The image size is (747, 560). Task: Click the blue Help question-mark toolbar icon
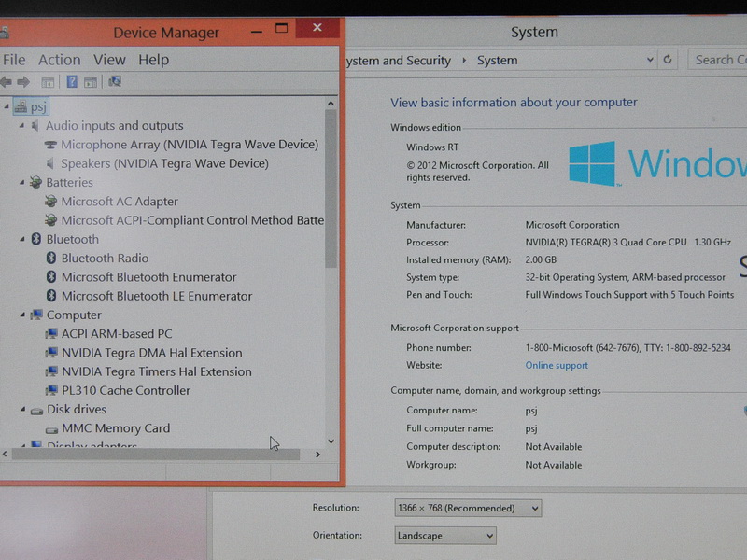click(72, 82)
